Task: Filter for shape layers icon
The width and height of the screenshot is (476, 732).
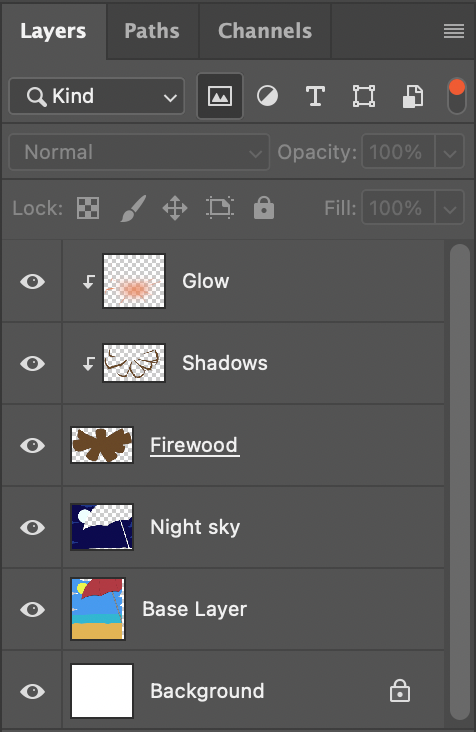Action: [364, 96]
